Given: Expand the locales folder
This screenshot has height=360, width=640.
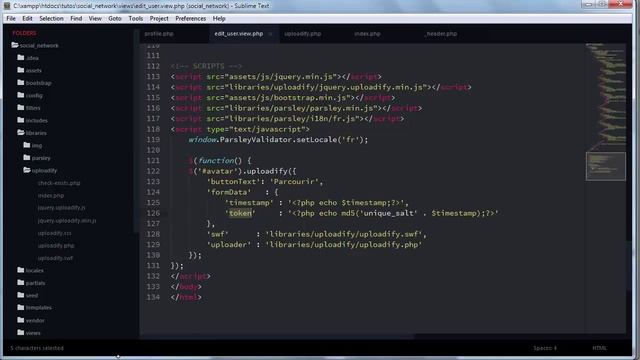Looking at the screenshot, I should pos(21,270).
